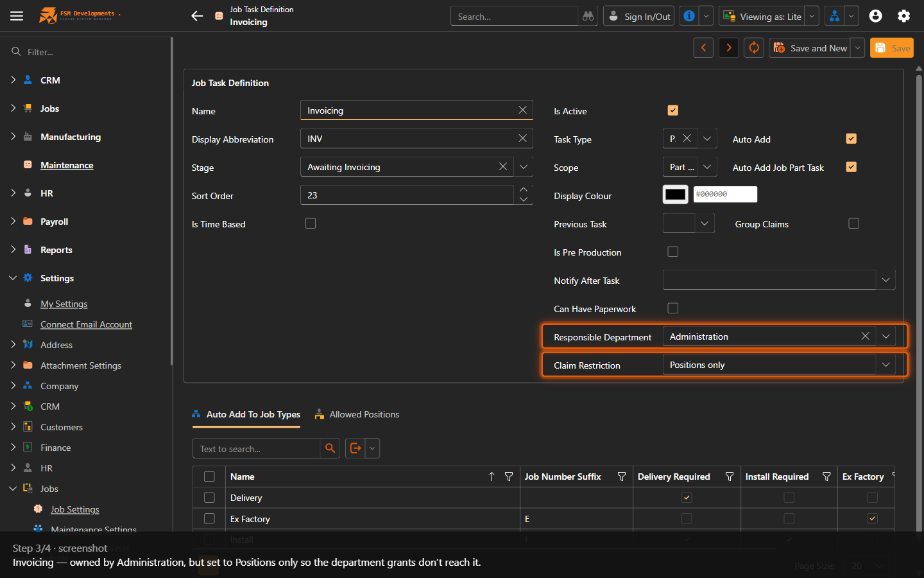Screen dimensions: 924x578
Task: Switch to the Allowed Positions tab
Action: [357, 415]
